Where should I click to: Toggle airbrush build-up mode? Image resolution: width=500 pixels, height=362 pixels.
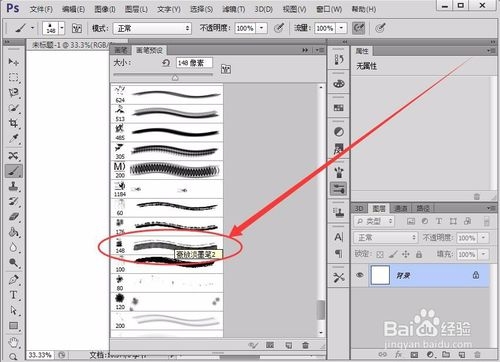pyautogui.click(x=359, y=28)
